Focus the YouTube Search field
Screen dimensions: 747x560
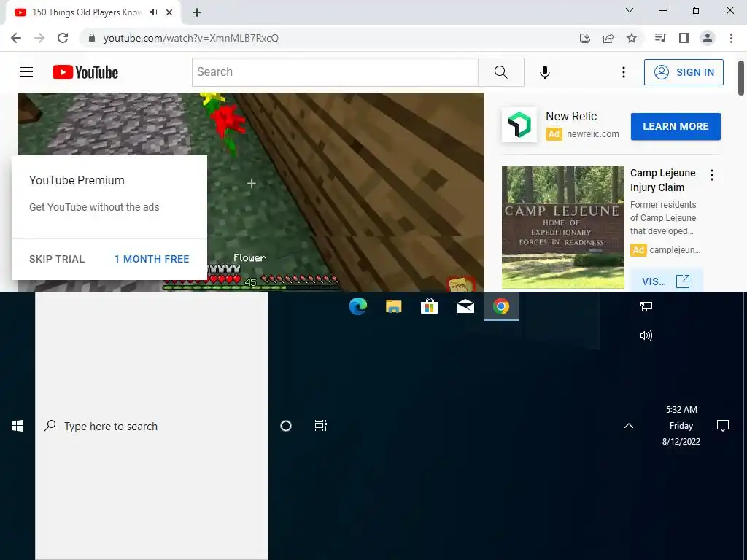pos(335,72)
